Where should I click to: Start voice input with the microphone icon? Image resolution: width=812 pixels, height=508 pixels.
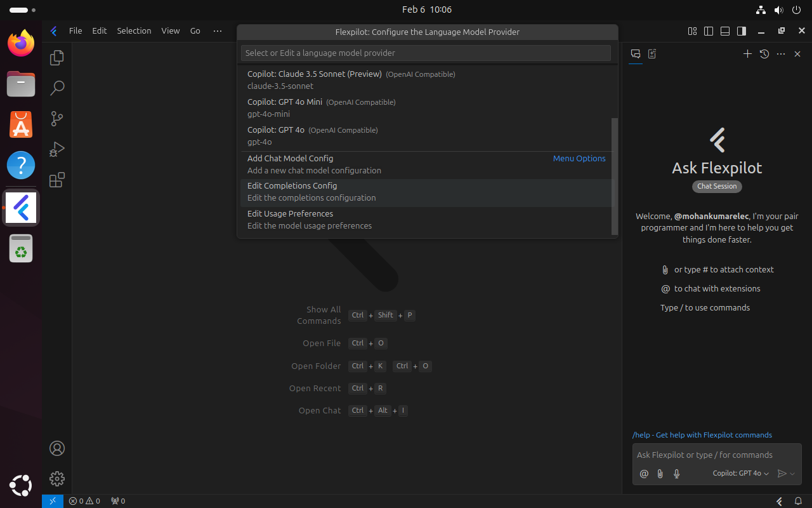tap(676, 473)
